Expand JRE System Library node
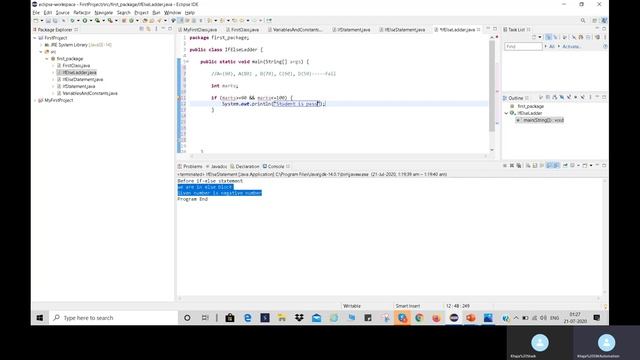Screen dimensions: 640x360 click(41, 45)
